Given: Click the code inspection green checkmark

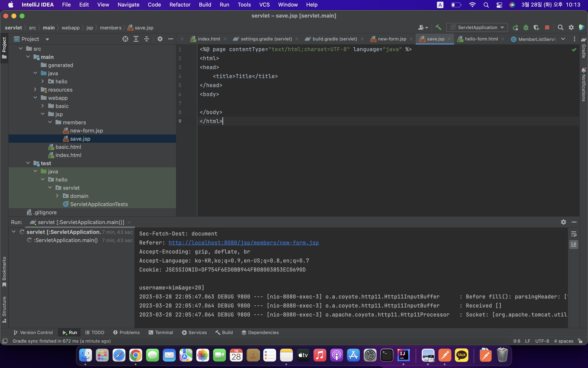Looking at the screenshot, I should pos(574,50).
